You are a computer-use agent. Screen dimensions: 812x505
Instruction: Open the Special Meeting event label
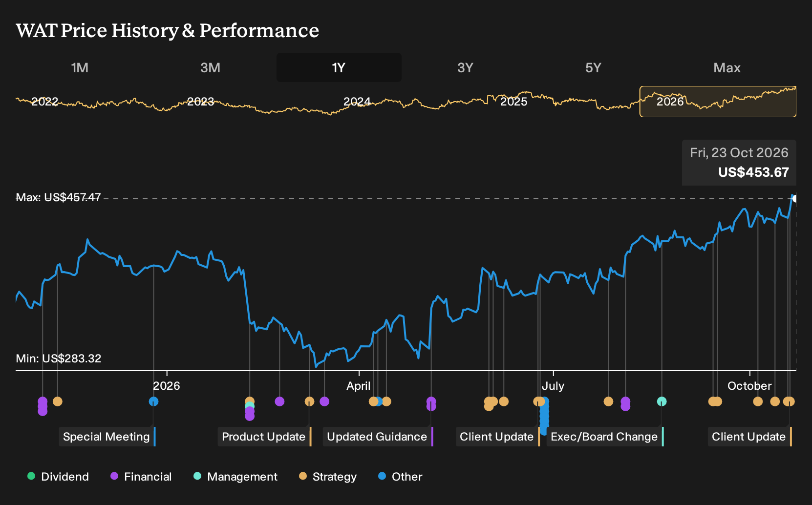point(107,437)
